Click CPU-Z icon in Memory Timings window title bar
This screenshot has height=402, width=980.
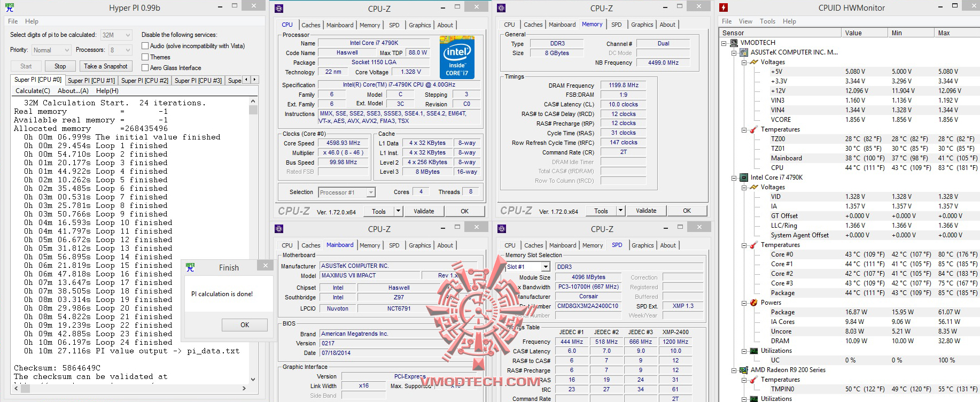[501, 8]
